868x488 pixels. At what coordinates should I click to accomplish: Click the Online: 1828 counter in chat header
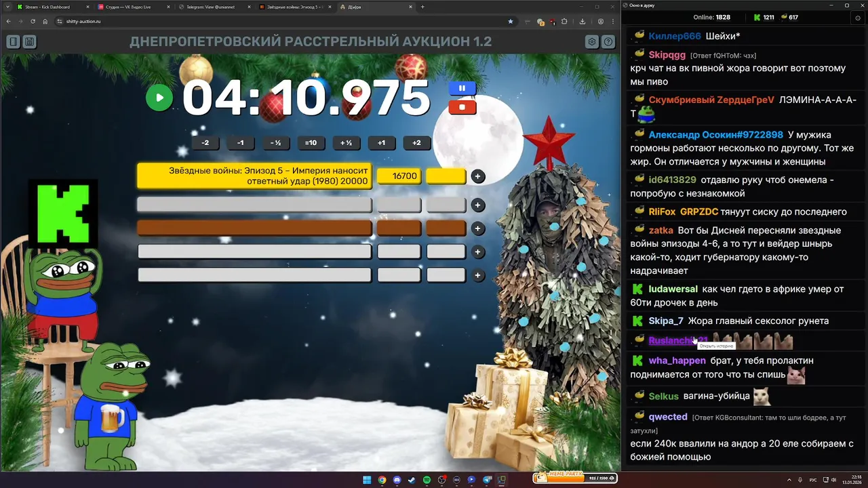click(x=711, y=18)
